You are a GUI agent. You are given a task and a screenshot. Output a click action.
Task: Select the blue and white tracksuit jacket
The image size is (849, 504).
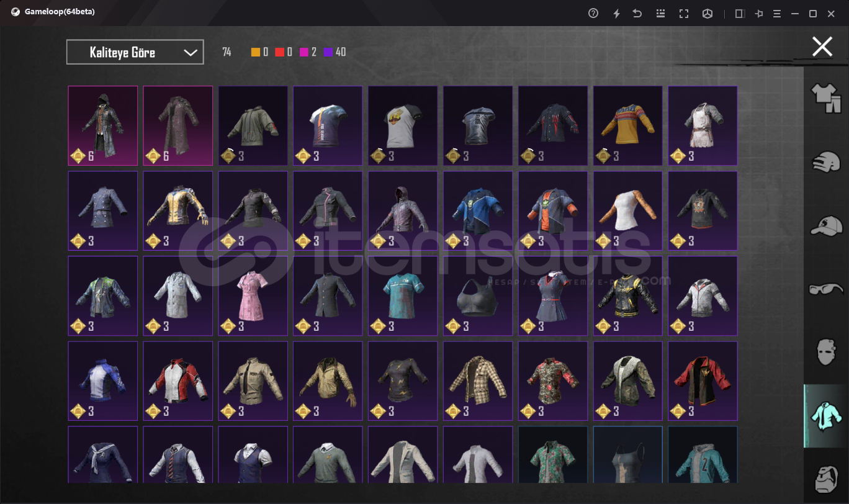(103, 381)
